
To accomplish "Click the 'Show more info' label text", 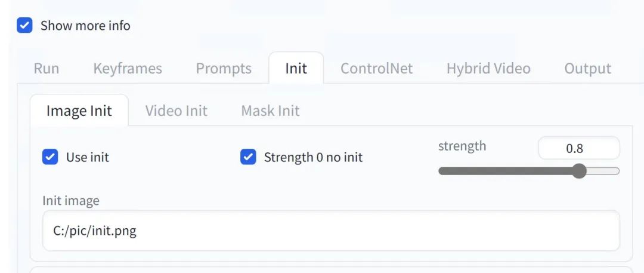I will (x=85, y=26).
